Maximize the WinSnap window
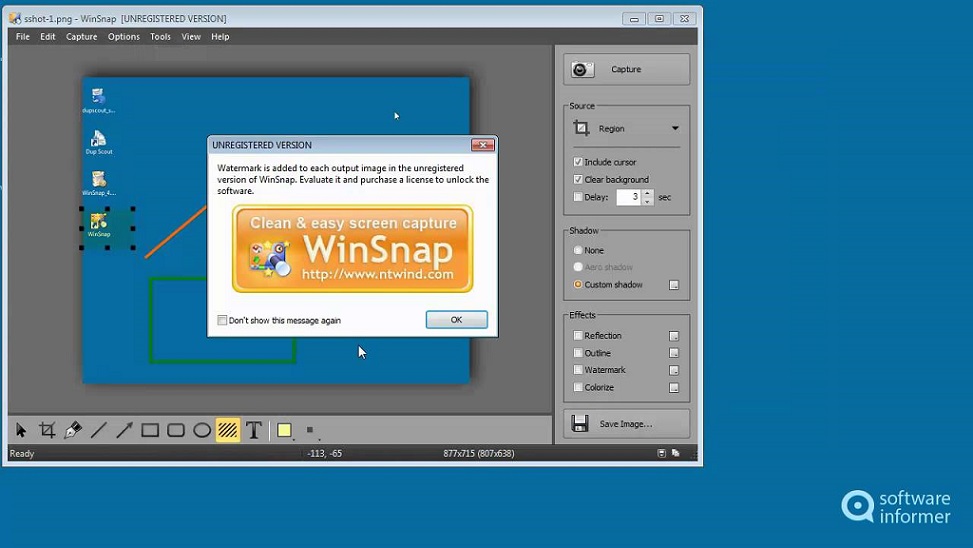This screenshot has width=973, height=548. 659,19
